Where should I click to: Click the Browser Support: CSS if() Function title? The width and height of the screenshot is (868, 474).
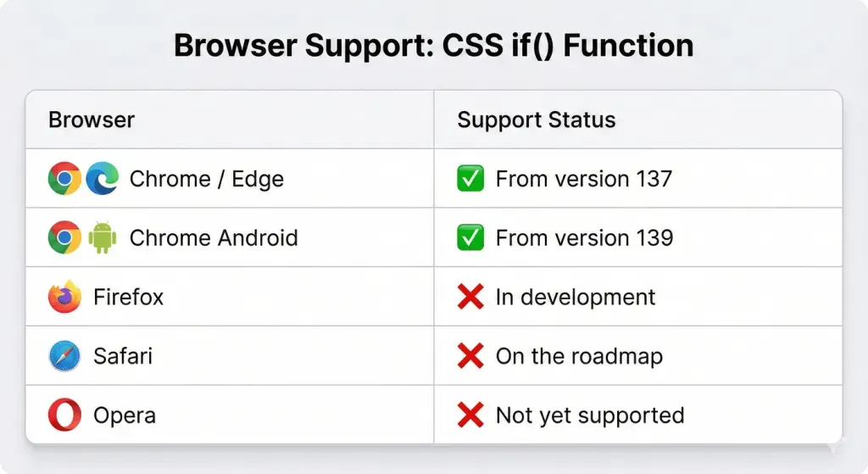(x=433, y=45)
